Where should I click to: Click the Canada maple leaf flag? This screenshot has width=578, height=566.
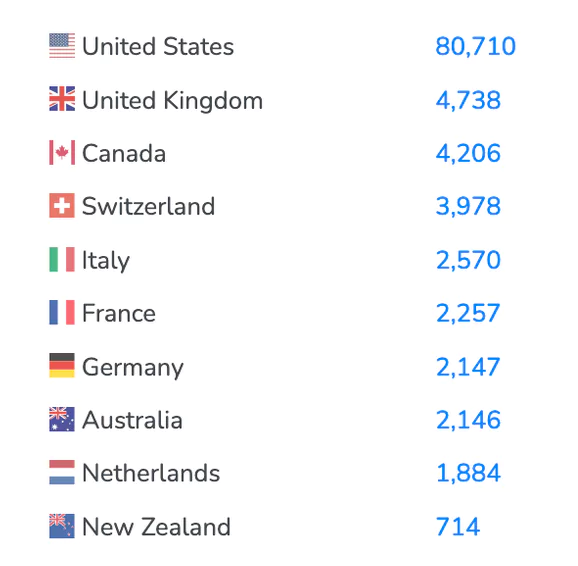62,152
